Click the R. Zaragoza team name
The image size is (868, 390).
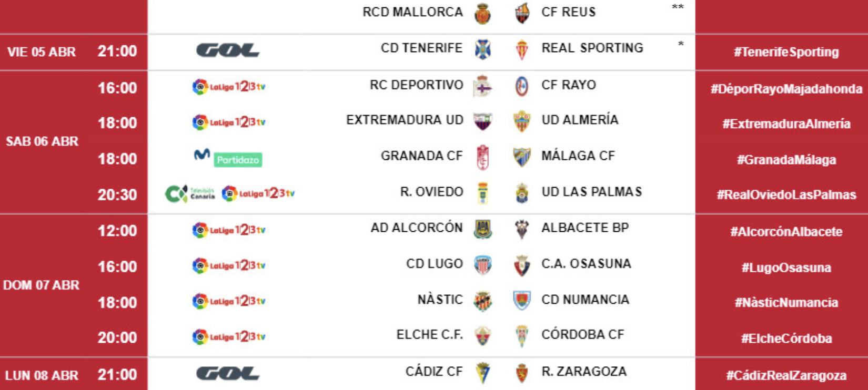coord(584,372)
